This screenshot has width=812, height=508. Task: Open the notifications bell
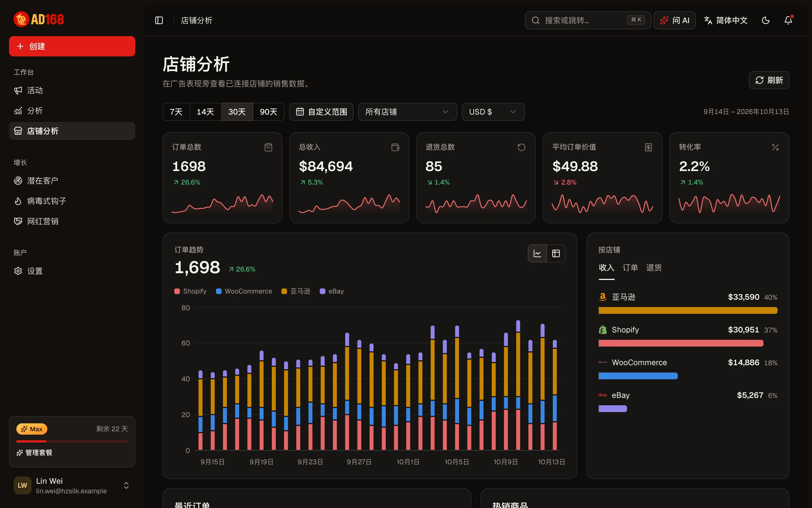788,21
